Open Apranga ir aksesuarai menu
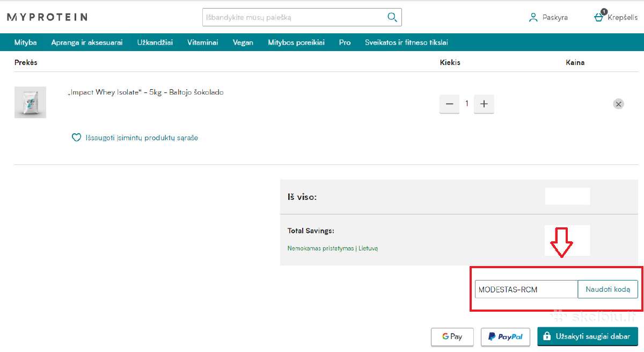The width and height of the screenshot is (644, 352). 87,42
